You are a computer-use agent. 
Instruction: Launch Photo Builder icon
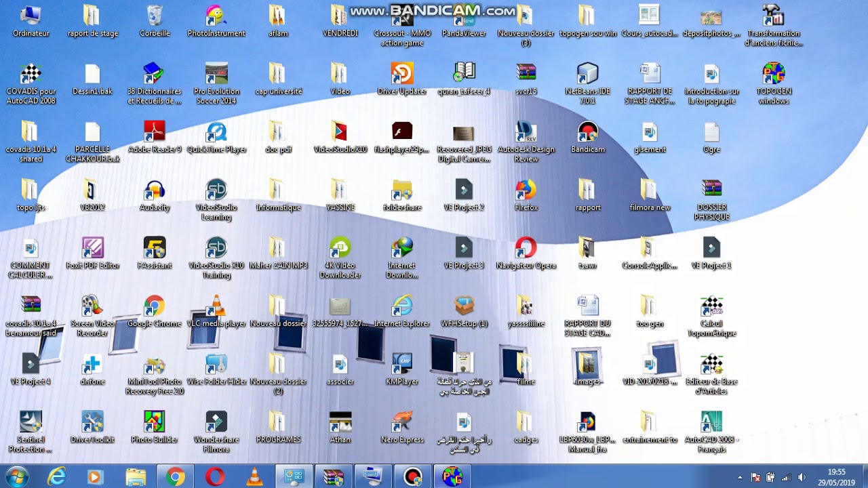click(155, 427)
